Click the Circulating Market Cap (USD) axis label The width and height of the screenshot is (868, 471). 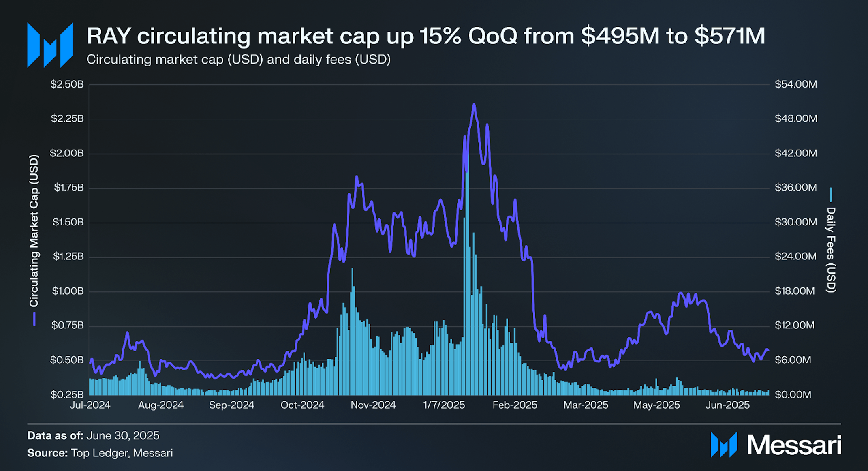(34, 231)
